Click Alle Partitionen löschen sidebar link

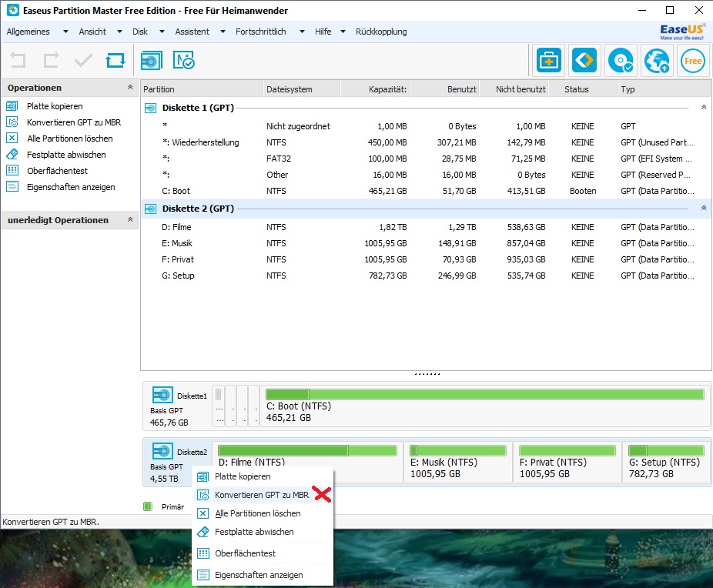(x=70, y=138)
